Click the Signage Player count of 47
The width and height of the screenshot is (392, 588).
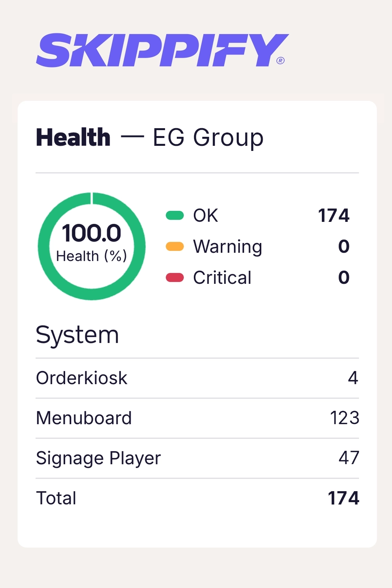coord(349,458)
